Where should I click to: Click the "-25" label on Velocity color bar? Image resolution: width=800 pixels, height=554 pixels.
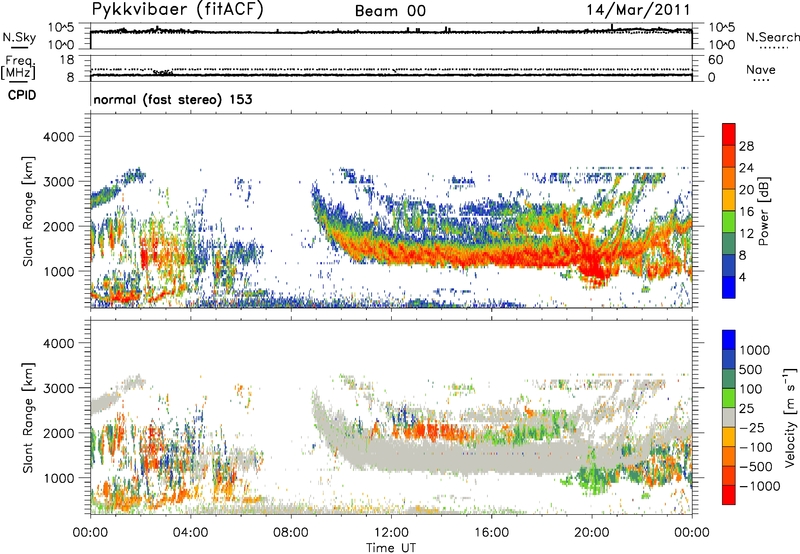tap(752, 428)
